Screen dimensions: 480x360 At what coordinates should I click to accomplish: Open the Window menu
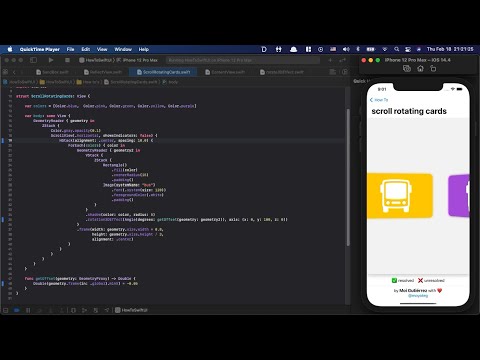[x=123, y=49]
